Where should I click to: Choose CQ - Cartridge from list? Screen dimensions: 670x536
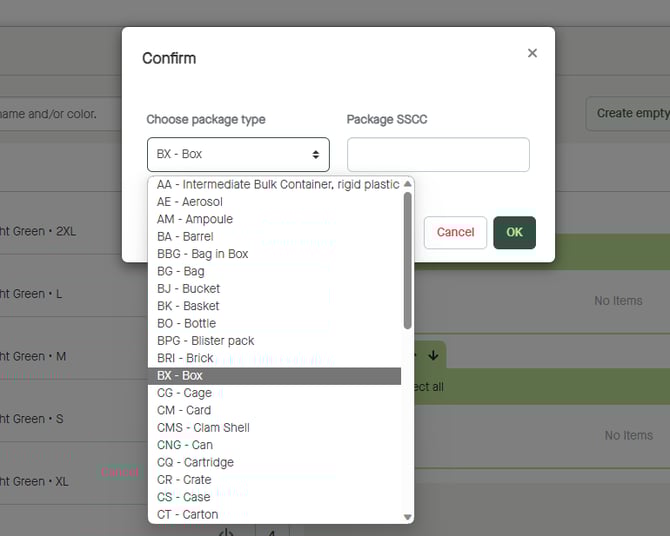(x=195, y=462)
